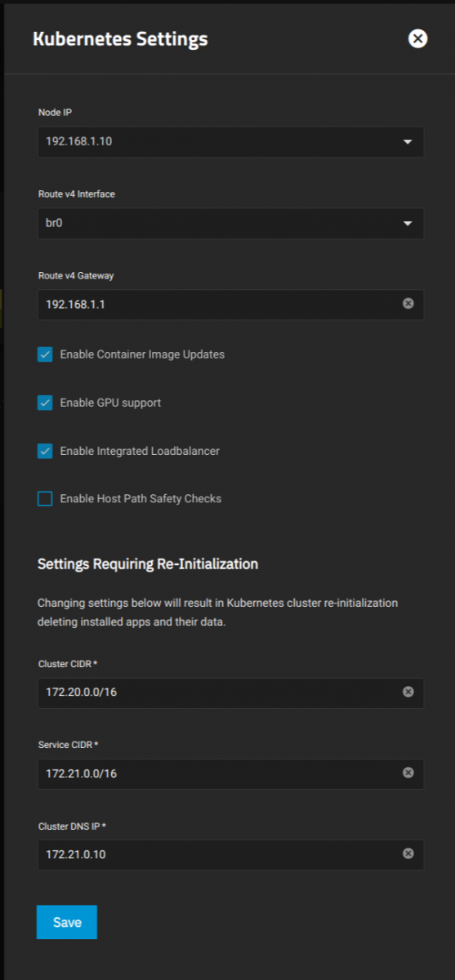Focus the Cluster DNS IP input
This screenshot has width=455, height=980.
click(221, 854)
